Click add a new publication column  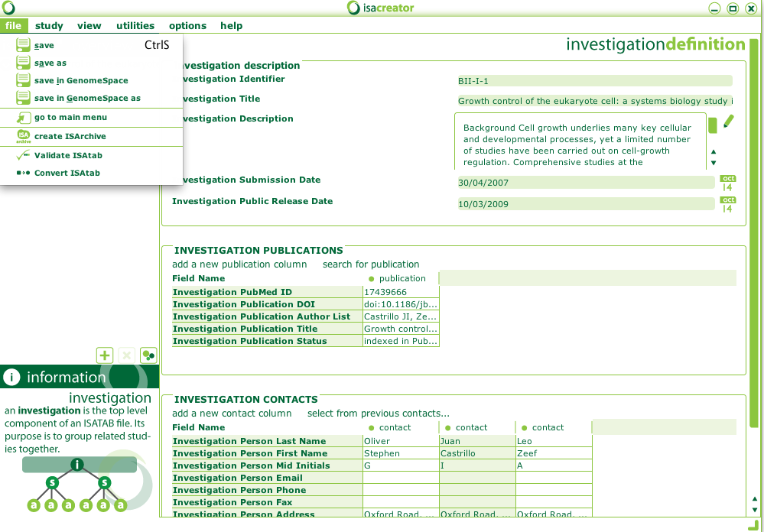[x=239, y=264]
